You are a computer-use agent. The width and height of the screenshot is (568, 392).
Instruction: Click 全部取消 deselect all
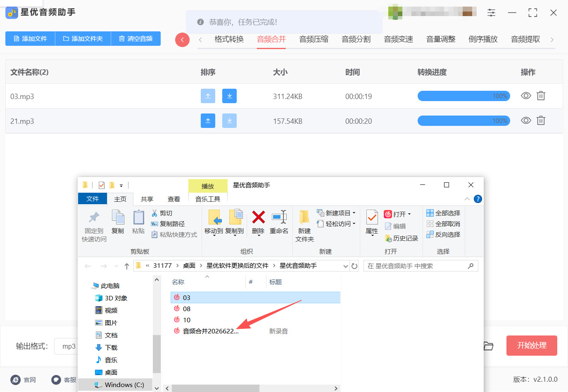pyautogui.click(x=443, y=224)
